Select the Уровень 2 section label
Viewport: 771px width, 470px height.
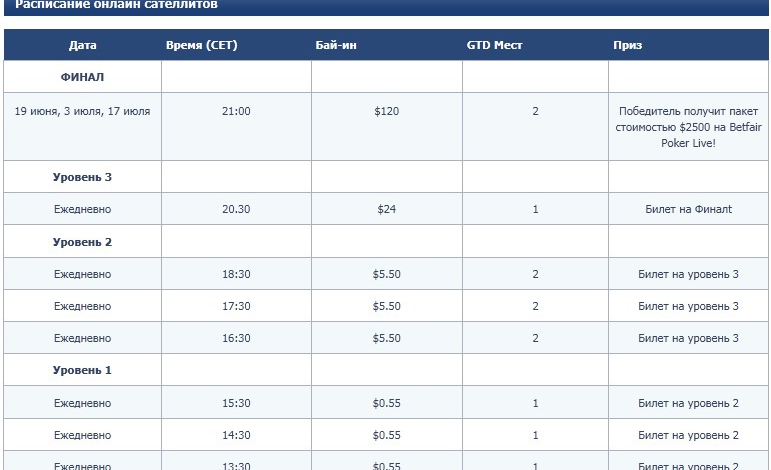(x=82, y=242)
